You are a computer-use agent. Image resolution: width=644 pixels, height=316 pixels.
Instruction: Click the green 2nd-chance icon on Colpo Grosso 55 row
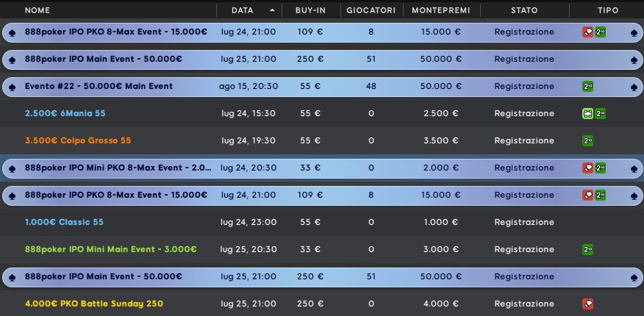point(587,141)
